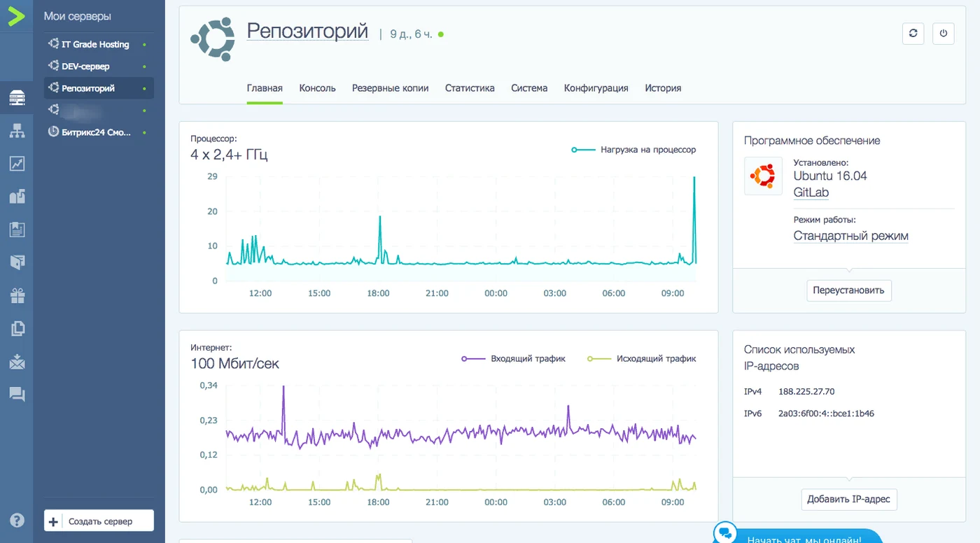Open the Консоль tab
Screen dimensions: 980x543
click(x=317, y=88)
